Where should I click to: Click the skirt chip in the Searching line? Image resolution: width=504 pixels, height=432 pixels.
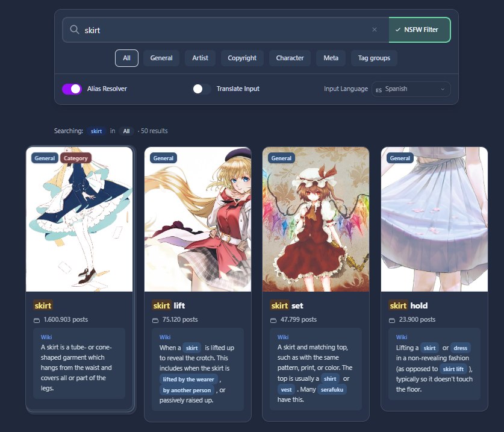(x=96, y=131)
